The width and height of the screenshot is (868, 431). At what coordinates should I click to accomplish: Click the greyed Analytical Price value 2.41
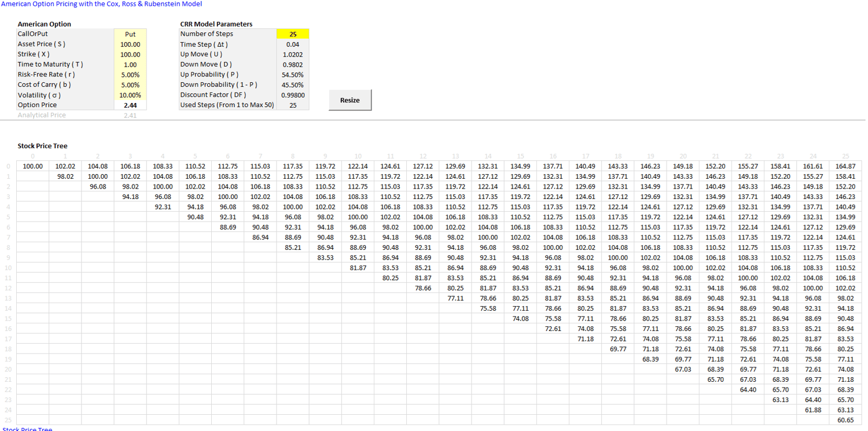tap(130, 115)
